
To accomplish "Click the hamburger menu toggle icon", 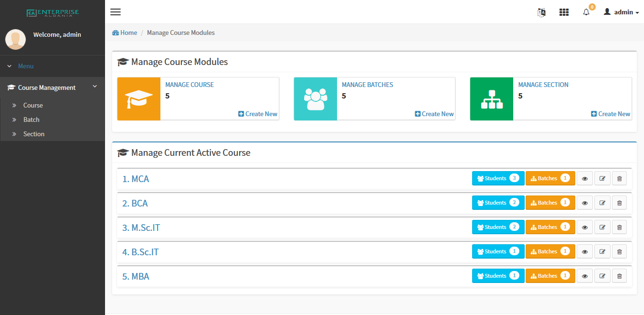I will pos(116,12).
